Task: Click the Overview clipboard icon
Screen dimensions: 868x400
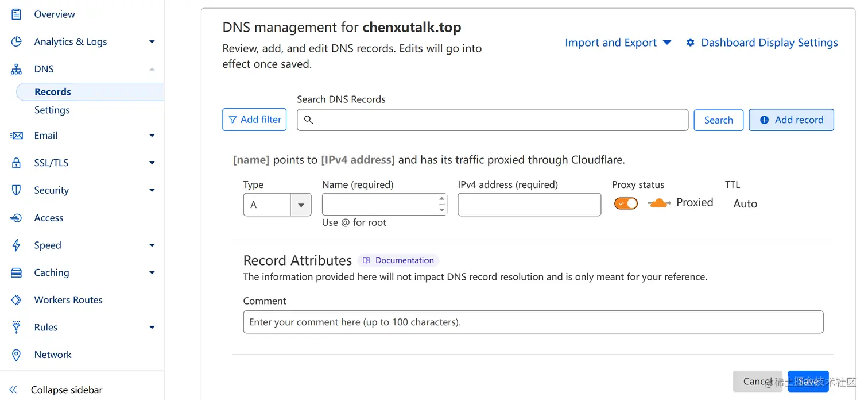Action: point(17,14)
